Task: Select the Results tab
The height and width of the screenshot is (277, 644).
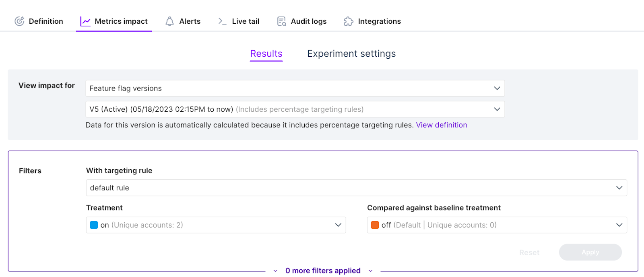Action: point(266,54)
